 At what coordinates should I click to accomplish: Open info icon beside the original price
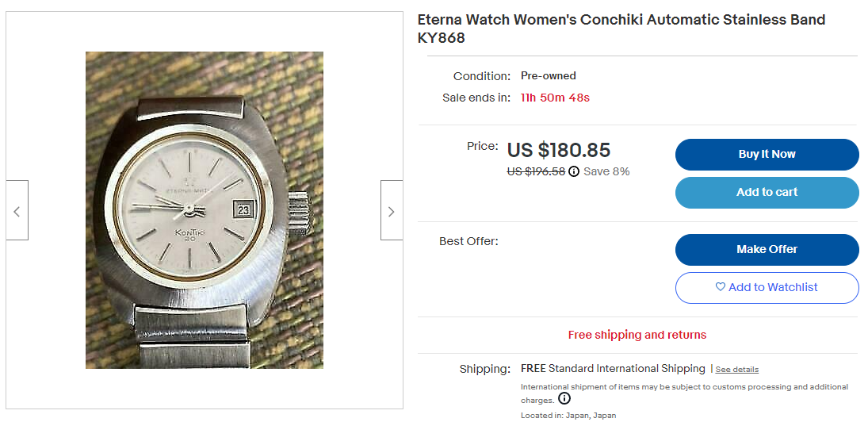(x=574, y=171)
